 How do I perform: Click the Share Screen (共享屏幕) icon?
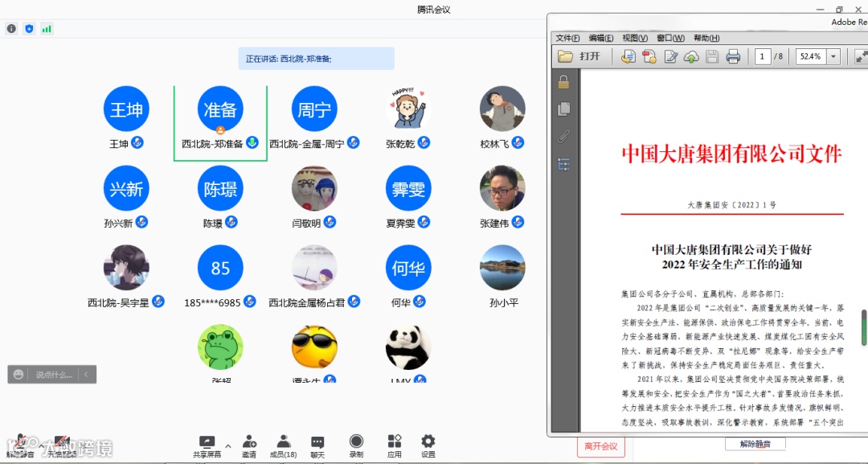[x=207, y=441]
